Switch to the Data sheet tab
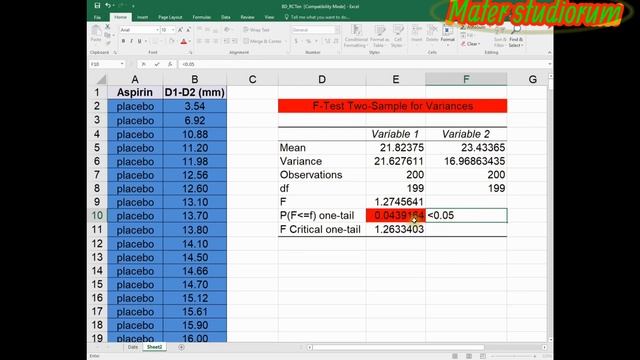640x360 pixels. pyautogui.click(x=133, y=347)
